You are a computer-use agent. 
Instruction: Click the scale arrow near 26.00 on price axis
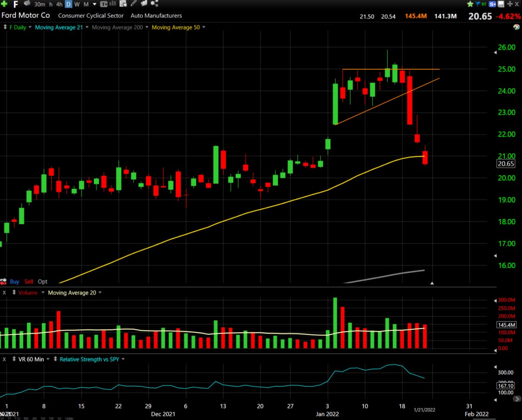coord(496,52)
